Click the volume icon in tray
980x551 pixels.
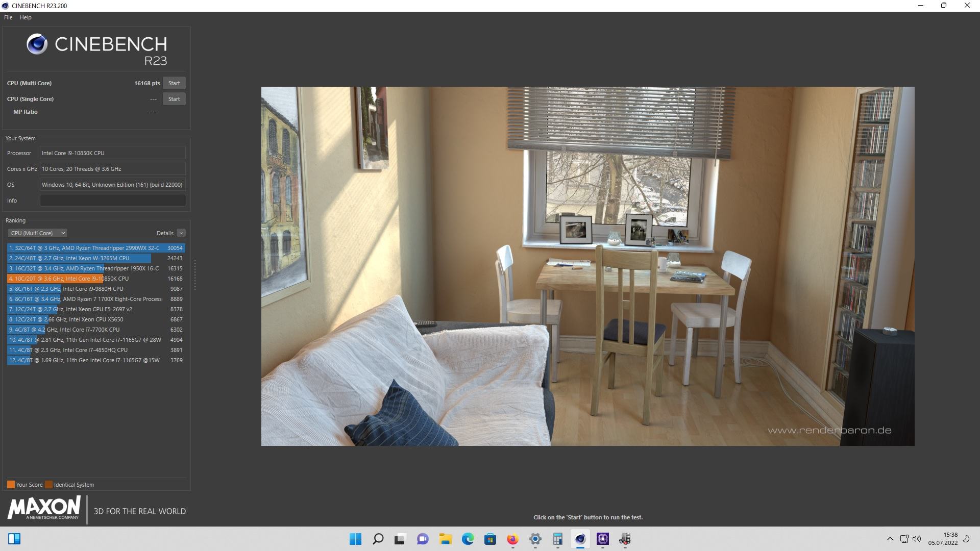click(x=917, y=539)
